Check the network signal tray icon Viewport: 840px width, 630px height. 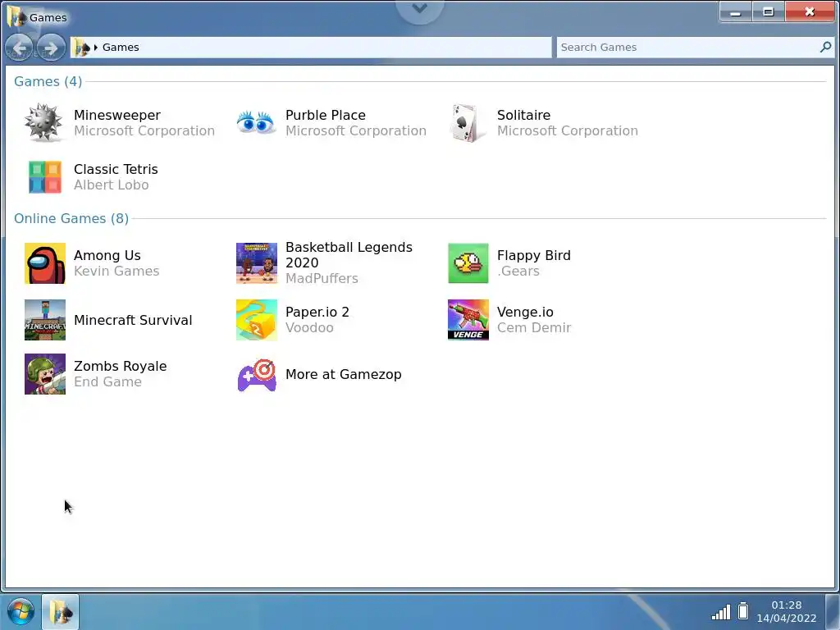[721, 612]
